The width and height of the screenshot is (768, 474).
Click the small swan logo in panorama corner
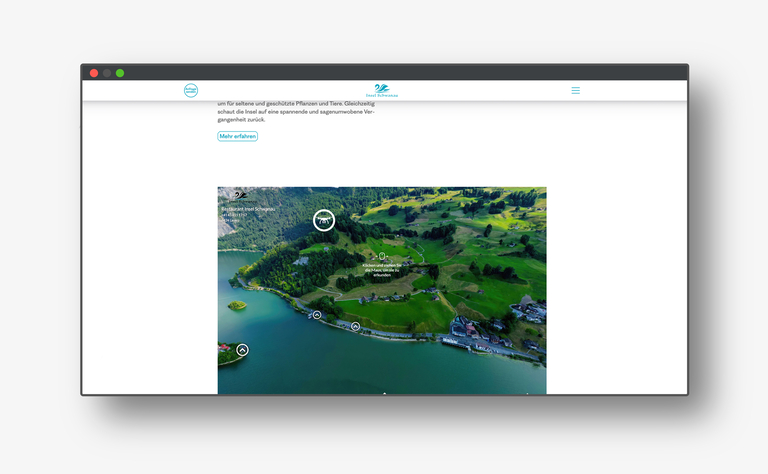(240, 195)
